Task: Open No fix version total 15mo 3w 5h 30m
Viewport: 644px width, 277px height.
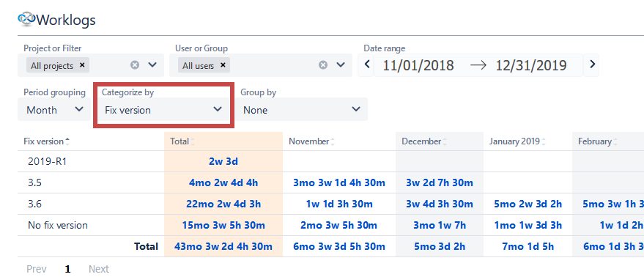Action: point(223,225)
